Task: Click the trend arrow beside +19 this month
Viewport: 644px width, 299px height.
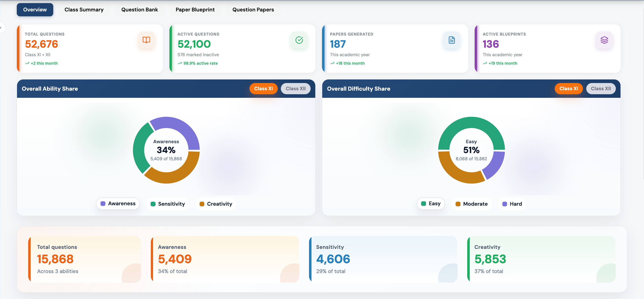Action: click(485, 64)
